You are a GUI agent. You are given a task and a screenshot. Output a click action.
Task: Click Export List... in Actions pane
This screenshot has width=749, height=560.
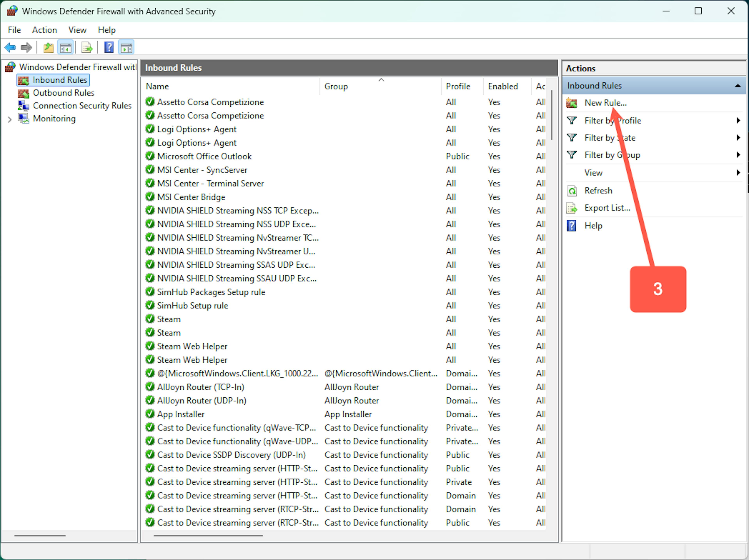click(x=607, y=208)
